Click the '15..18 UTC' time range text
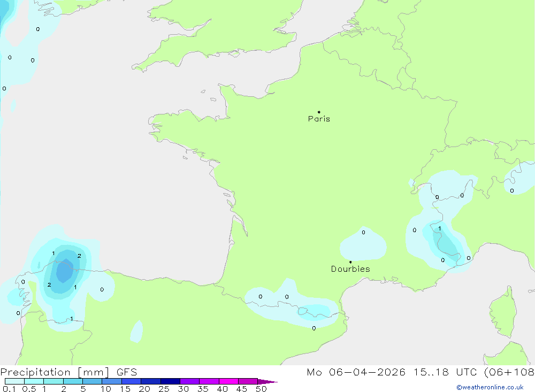 445,372
